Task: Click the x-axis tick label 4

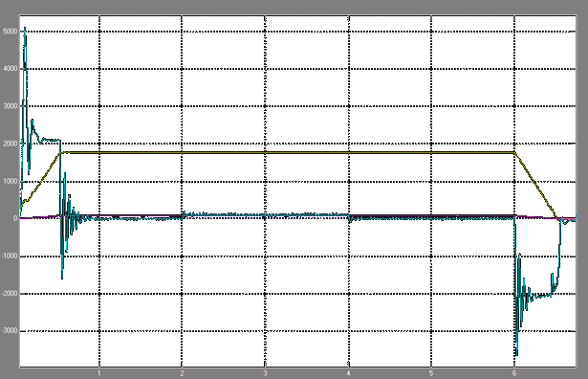Action: (x=348, y=373)
